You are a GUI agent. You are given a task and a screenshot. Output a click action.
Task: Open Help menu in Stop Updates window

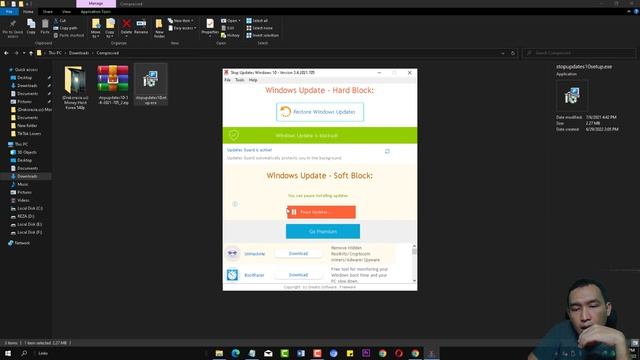pos(253,80)
